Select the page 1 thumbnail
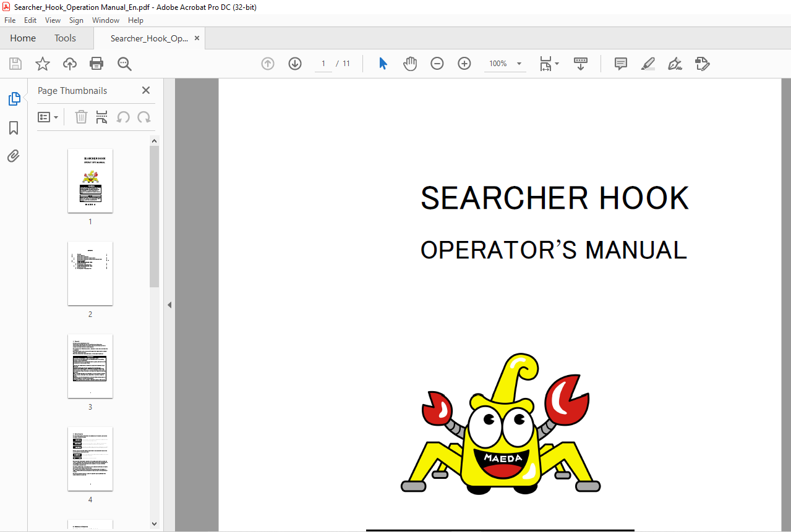This screenshot has width=791, height=532. click(90, 180)
